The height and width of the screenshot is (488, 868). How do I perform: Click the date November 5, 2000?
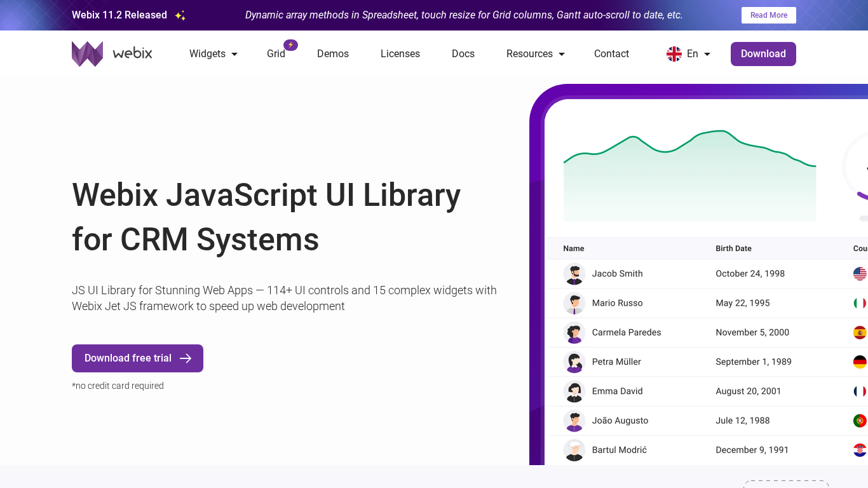tap(752, 332)
